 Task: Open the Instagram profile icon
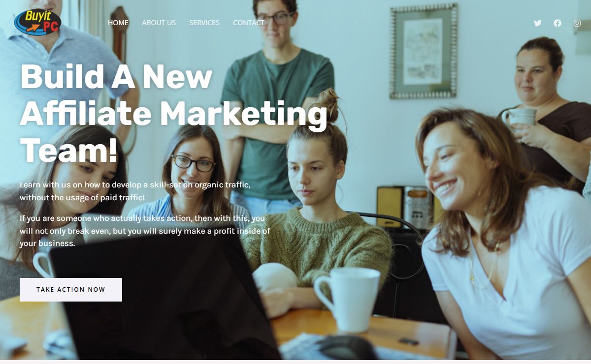[x=577, y=23]
